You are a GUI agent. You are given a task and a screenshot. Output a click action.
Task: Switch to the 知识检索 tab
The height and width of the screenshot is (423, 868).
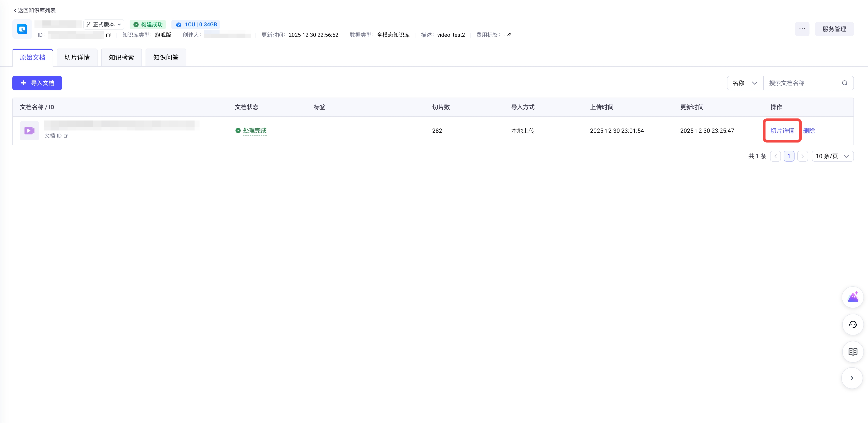(x=121, y=58)
